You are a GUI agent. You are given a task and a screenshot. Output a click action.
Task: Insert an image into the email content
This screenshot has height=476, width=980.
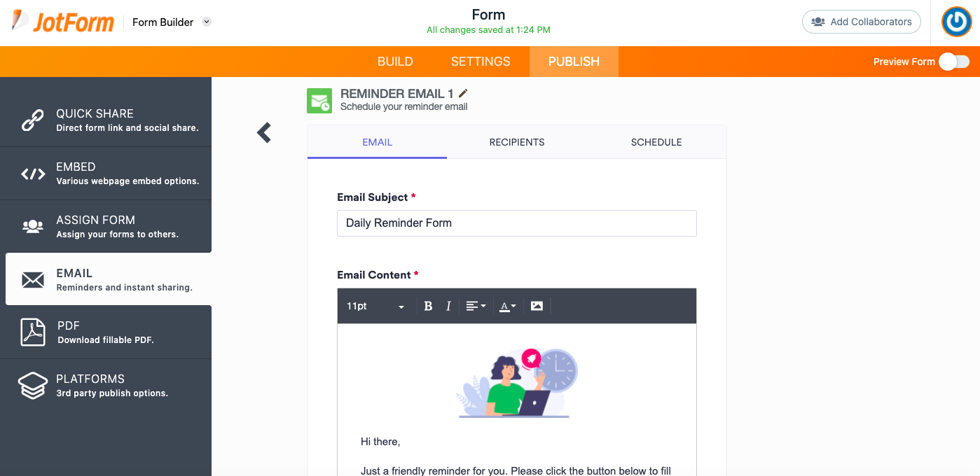pyautogui.click(x=537, y=305)
